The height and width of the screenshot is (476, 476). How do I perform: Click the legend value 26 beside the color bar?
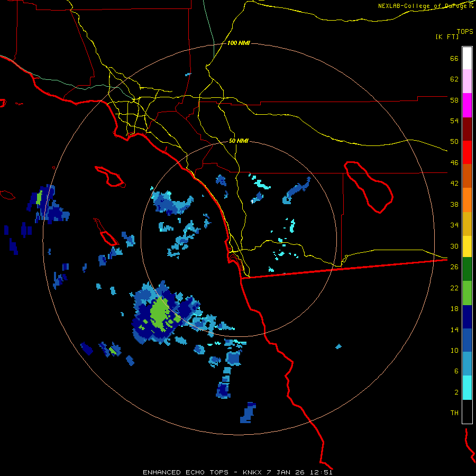click(454, 267)
